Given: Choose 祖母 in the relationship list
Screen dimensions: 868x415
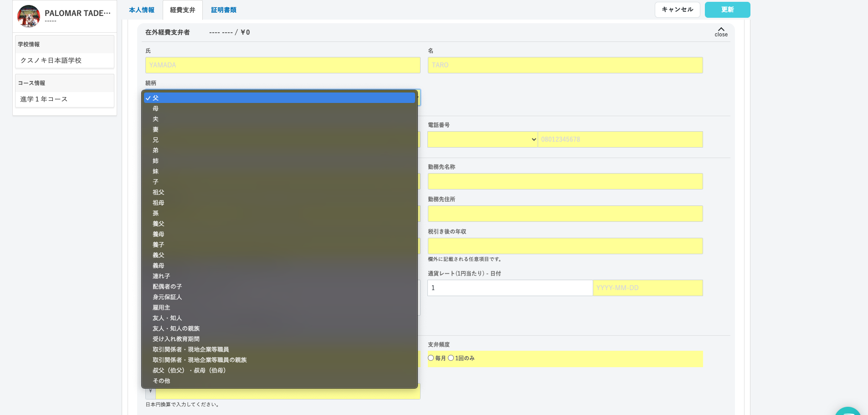Looking at the screenshot, I should (x=279, y=203).
